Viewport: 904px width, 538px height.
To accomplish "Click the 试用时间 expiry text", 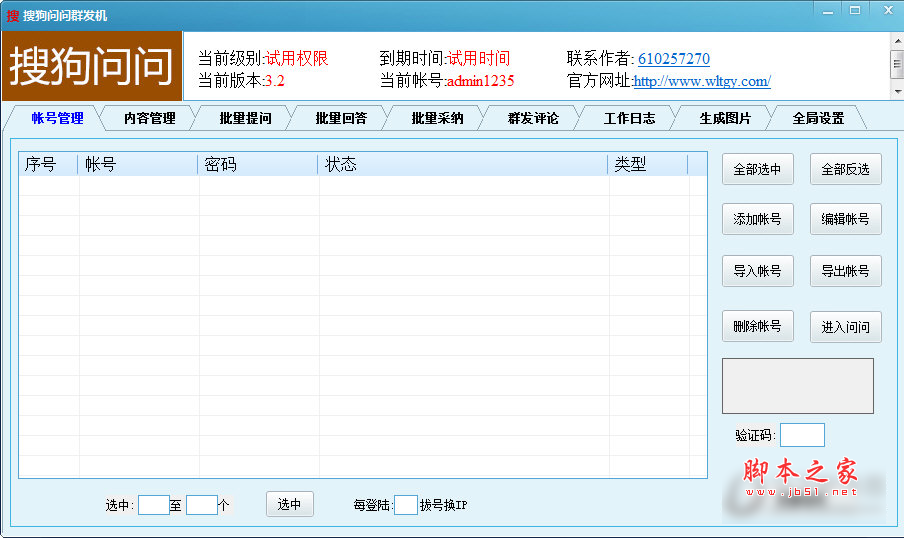I will [479, 58].
